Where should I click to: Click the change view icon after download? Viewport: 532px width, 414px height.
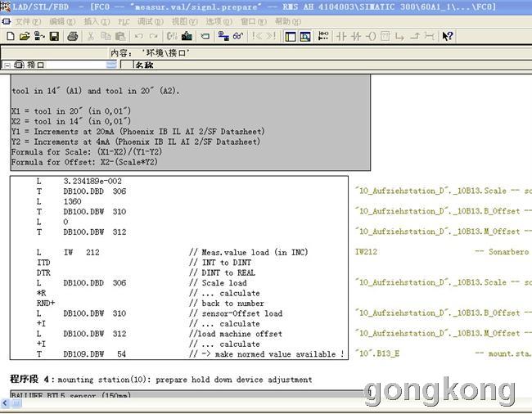click(x=205, y=36)
